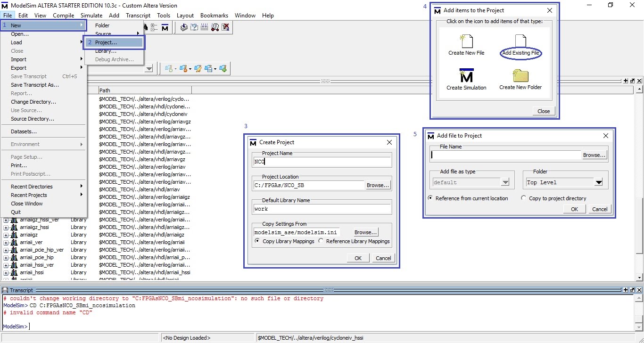Select Reference Library Mappings radio button
644x343 pixels.
pyautogui.click(x=321, y=241)
